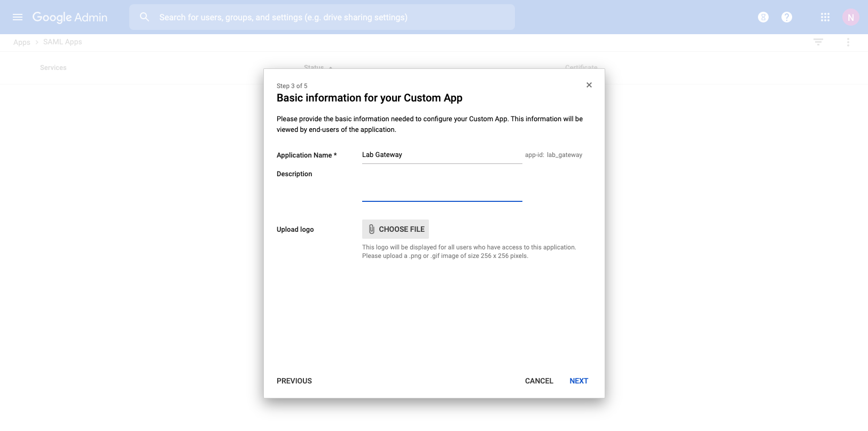The width and height of the screenshot is (868, 431).
Task: Open the main hamburger menu
Action: [x=18, y=17]
